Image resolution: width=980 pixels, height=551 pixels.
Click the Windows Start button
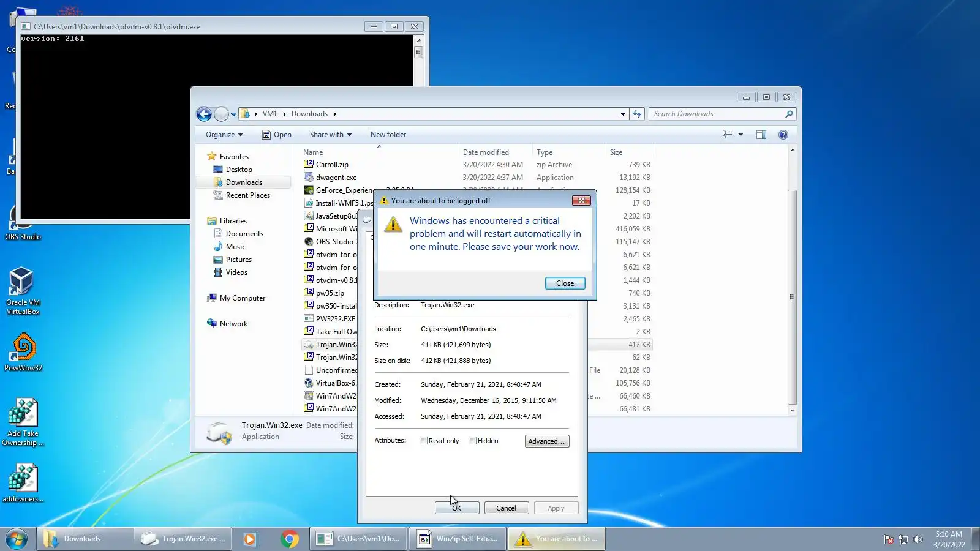coord(17,539)
